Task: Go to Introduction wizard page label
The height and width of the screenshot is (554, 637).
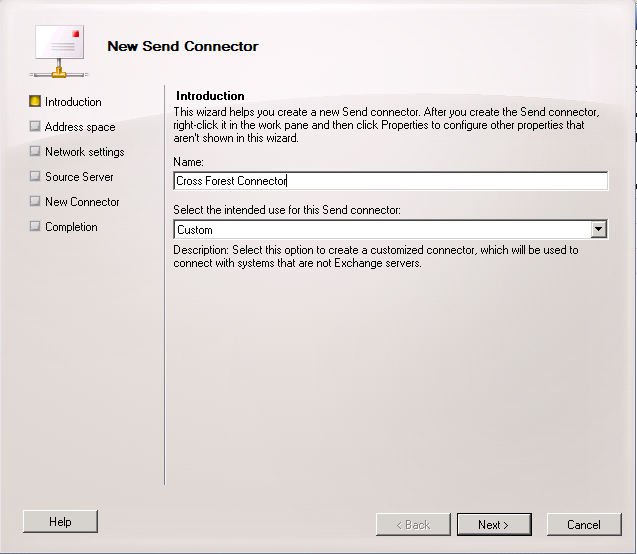Action: (x=73, y=102)
